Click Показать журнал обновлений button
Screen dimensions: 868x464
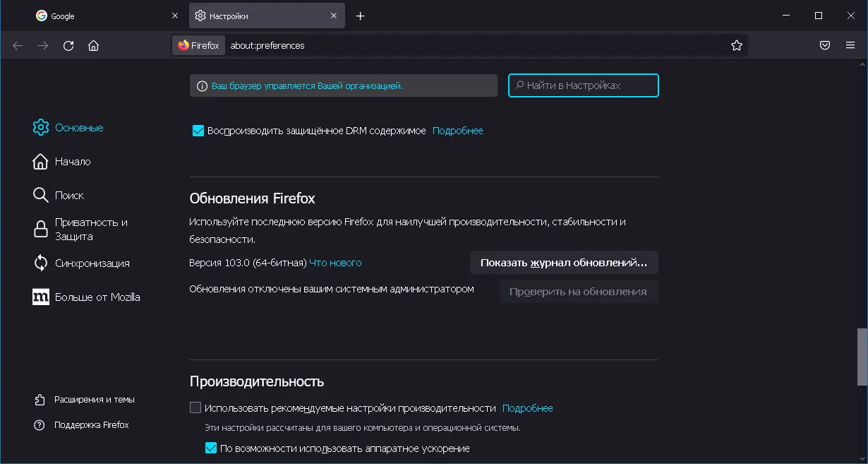click(563, 263)
